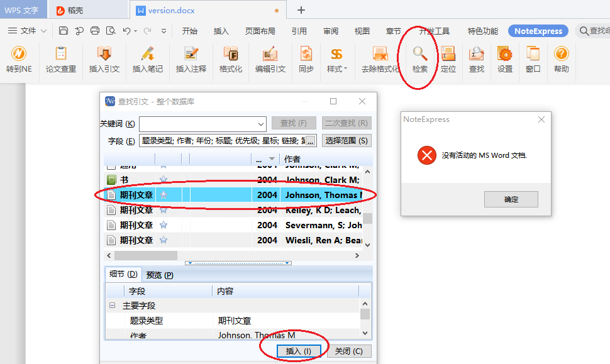Click the 窗口 icon

coord(533,53)
